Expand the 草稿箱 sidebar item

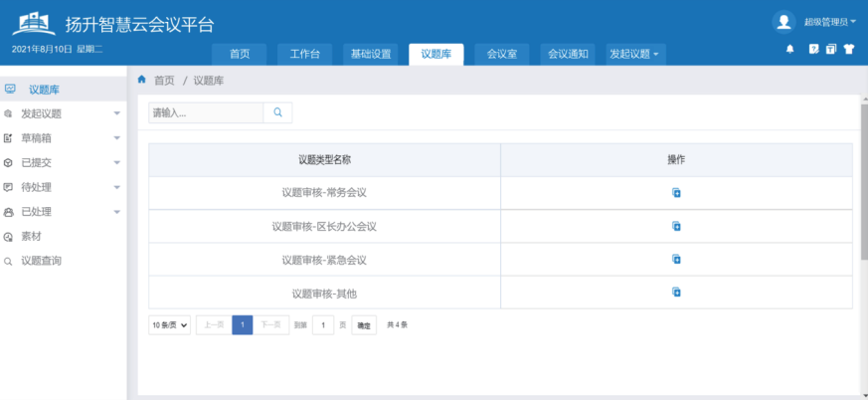(x=116, y=138)
